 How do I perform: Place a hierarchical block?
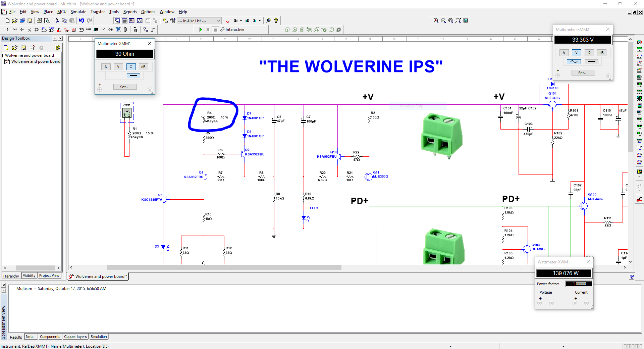[146, 30]
